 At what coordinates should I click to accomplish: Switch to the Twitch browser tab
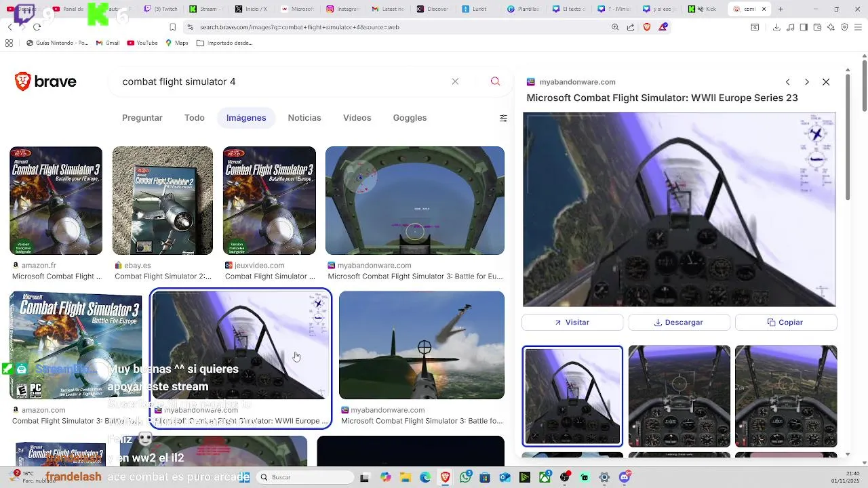[160, 9]
